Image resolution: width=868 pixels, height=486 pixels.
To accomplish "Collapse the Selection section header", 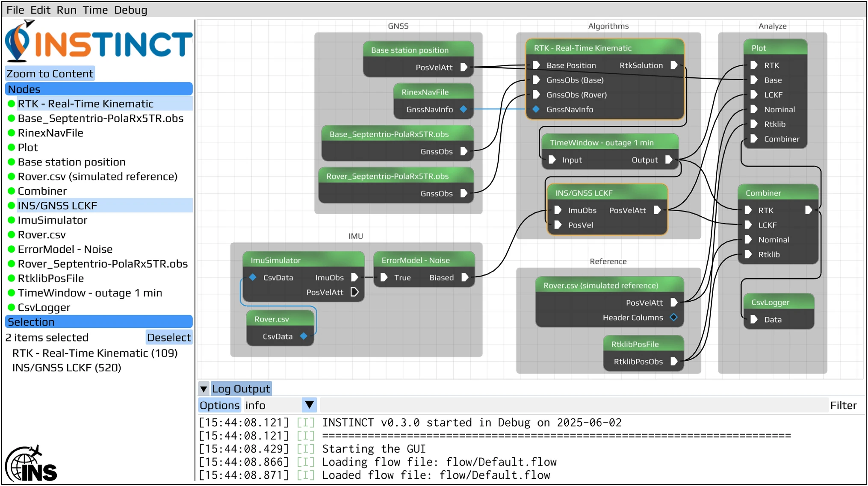I will [99, 322].
